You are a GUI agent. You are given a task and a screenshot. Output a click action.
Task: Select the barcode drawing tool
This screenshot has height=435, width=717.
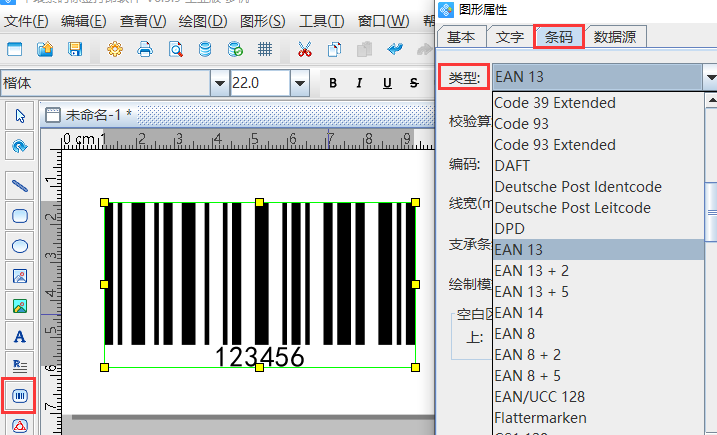pyautogui.click(x=20, y=396)
